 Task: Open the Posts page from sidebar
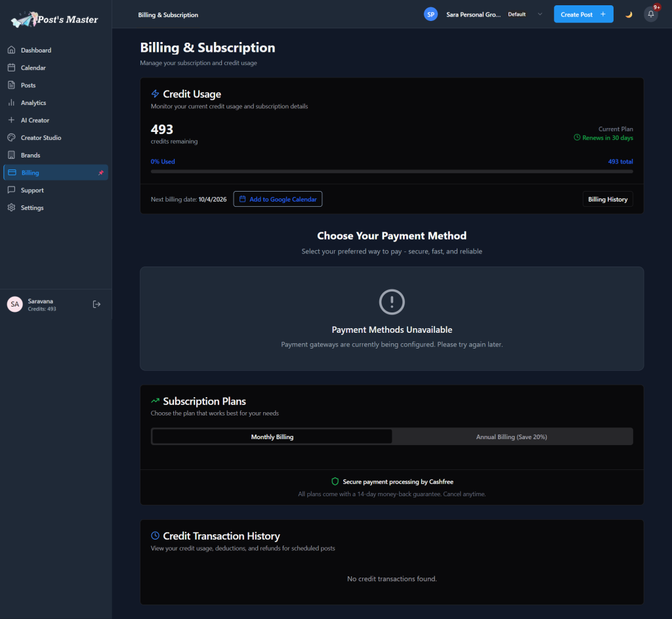click(x=28, y=85)
